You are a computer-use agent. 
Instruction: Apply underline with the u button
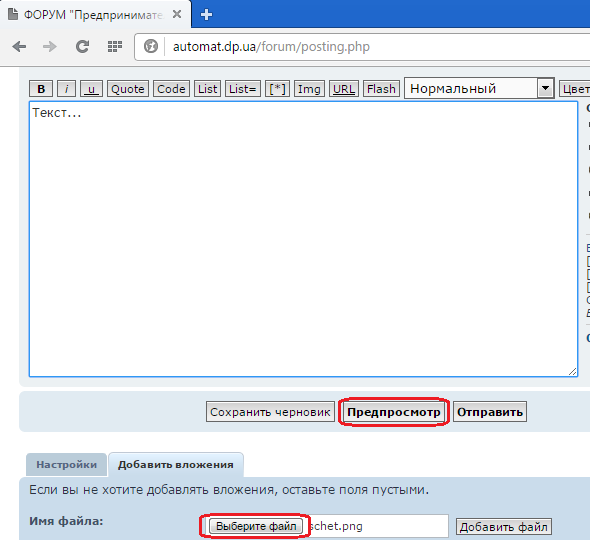tap(91, 89)
